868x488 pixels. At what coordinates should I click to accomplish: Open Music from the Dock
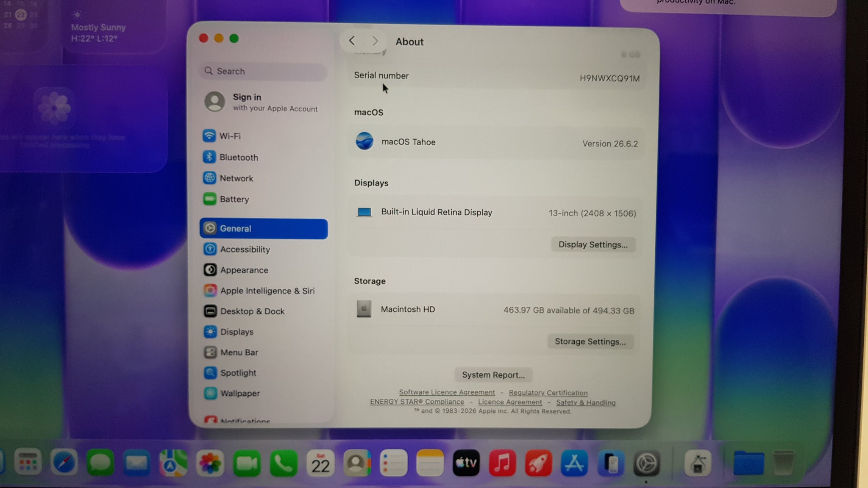click(502, 463)
